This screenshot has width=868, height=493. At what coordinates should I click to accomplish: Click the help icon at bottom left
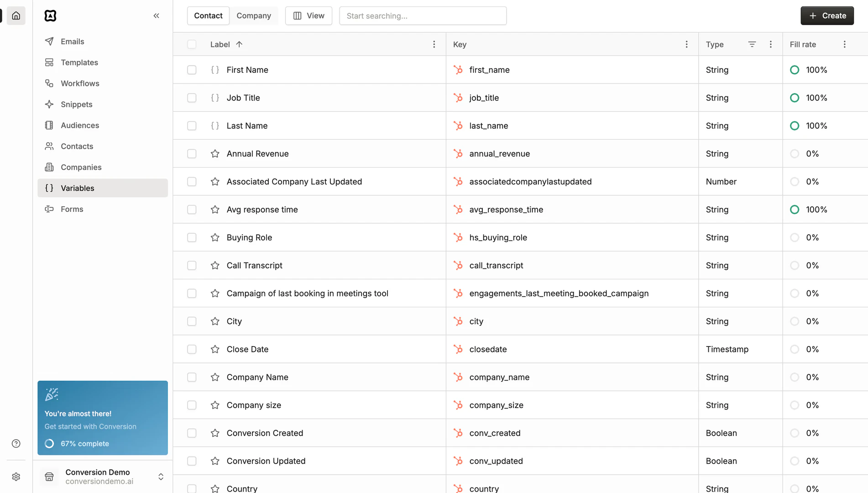click(16, 443)
